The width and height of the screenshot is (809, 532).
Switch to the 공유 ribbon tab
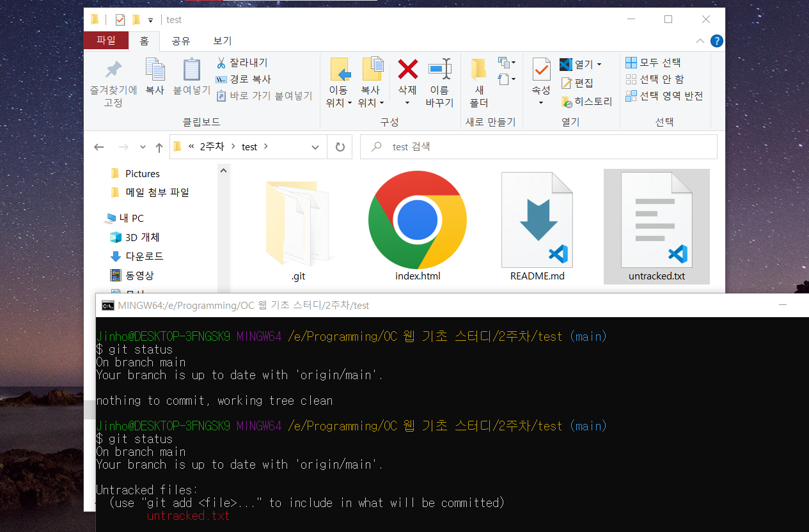point(181,41)
